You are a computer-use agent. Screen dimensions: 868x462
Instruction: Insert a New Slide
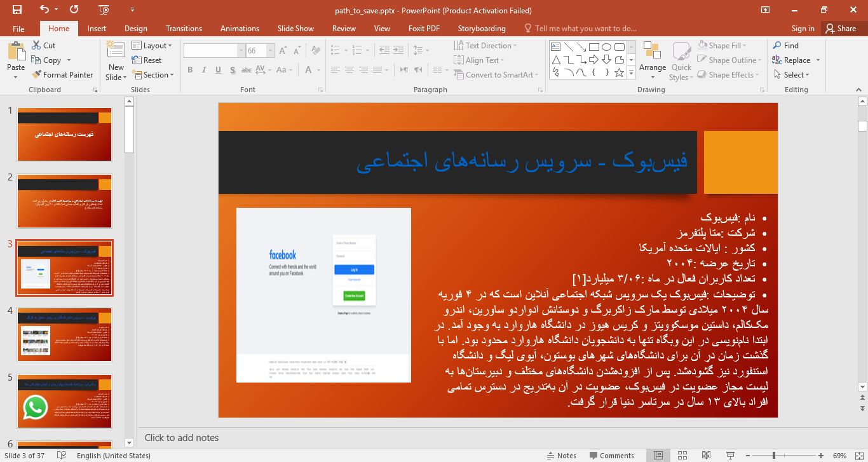[116, 60]
